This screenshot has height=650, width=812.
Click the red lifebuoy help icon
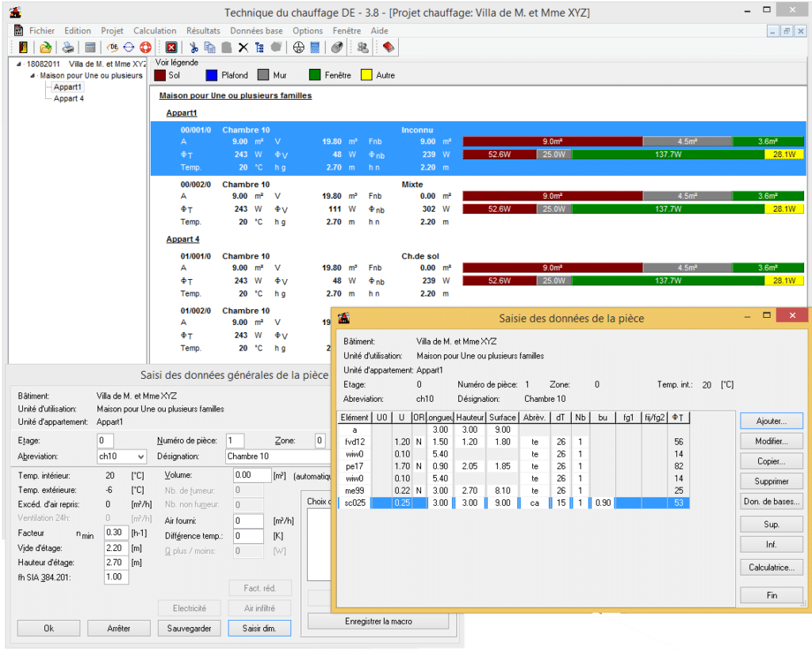point(145,48)
